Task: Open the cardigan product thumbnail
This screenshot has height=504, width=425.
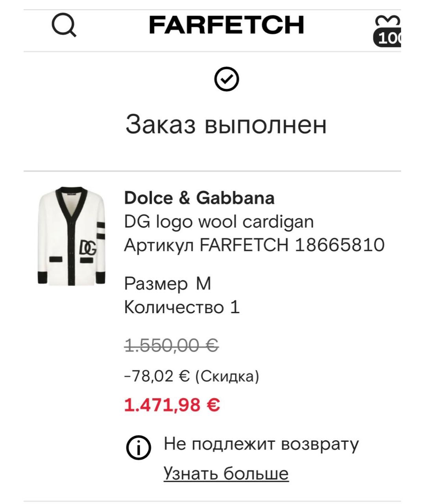Action: click(x=72, y=236)
